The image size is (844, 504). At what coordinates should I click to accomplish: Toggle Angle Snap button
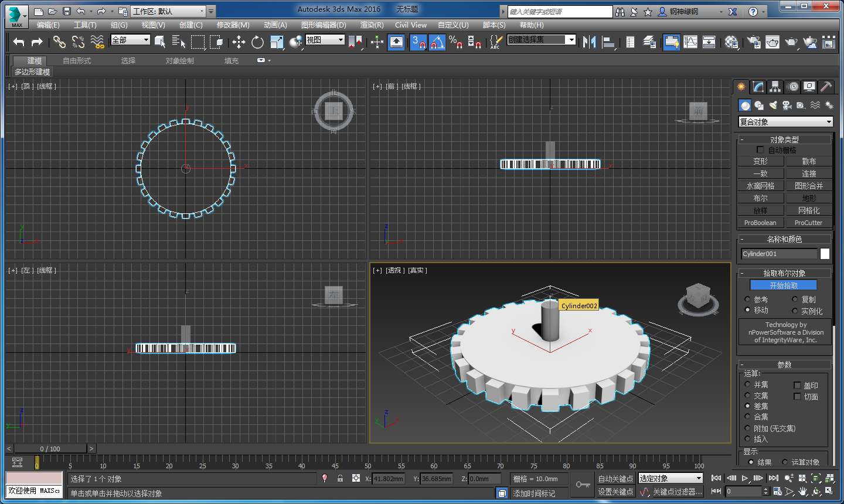[437, 42]
